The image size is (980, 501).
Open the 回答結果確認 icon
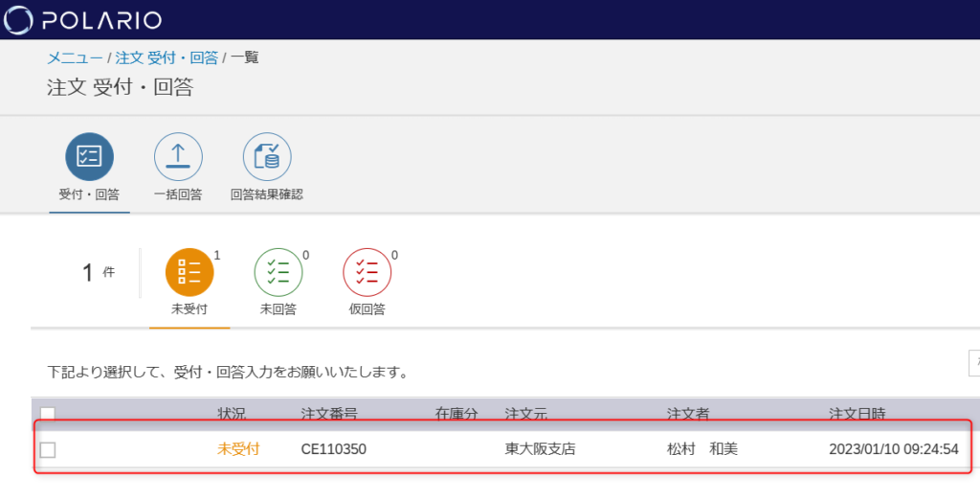267,156
